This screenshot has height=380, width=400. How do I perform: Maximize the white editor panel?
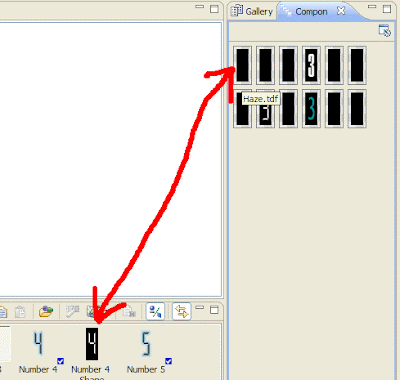click(x=214, y=9)
